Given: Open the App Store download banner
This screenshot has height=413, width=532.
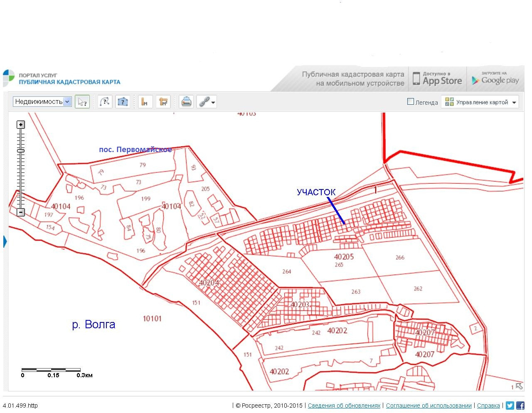Looking at the screenshot, I should click(x=437, y=79).
